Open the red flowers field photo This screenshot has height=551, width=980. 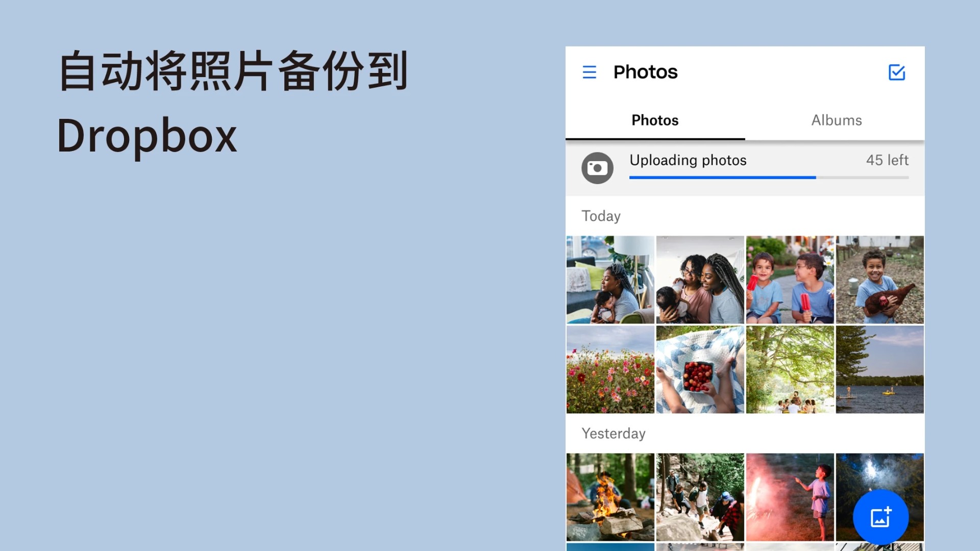(610, 369)
